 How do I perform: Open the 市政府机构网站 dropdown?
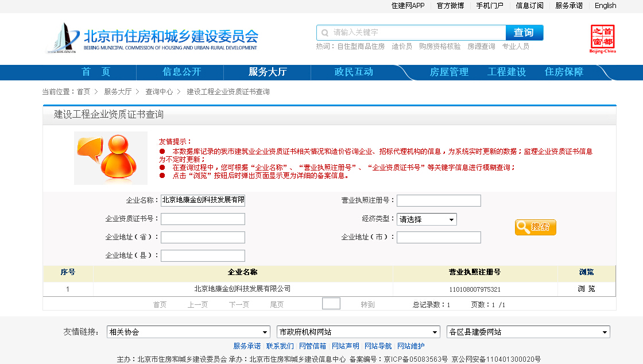[x=358, y=332]
